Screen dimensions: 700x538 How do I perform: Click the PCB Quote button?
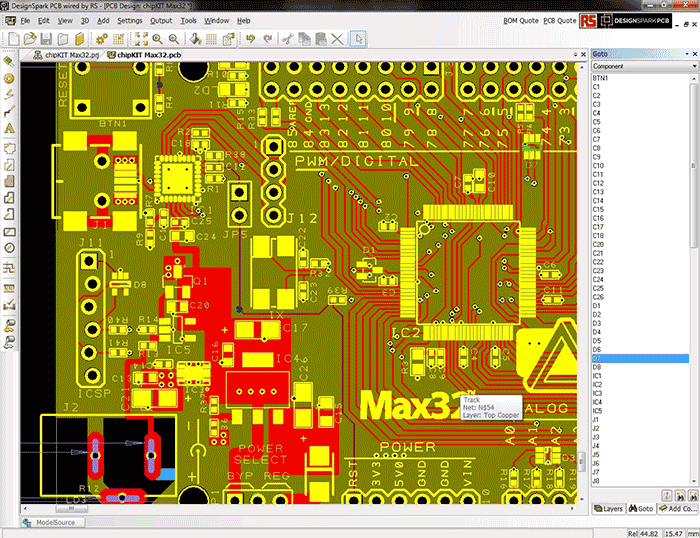559,21
